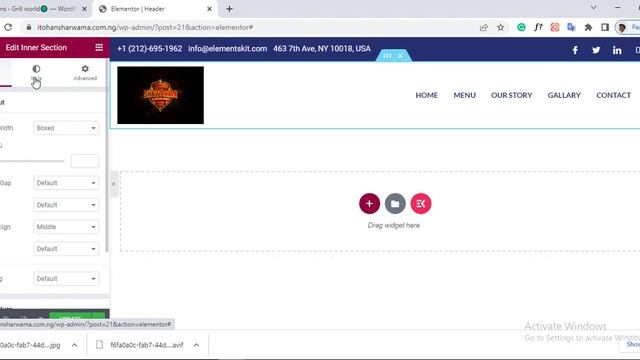Open the bottom Default dropdown in panel

66,279
